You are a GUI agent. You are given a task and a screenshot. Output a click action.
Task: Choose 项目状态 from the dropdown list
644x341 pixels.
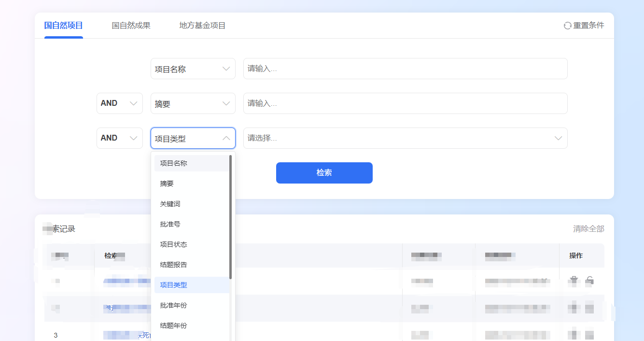point(192,244)
